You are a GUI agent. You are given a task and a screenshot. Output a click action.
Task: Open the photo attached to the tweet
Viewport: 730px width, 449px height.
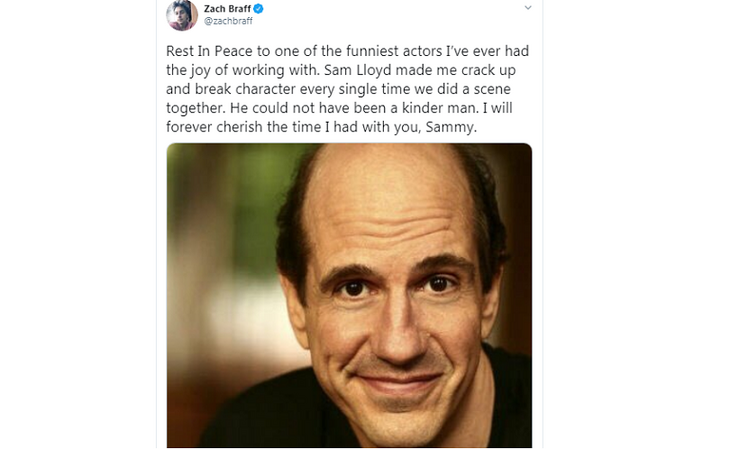(349, 295)
